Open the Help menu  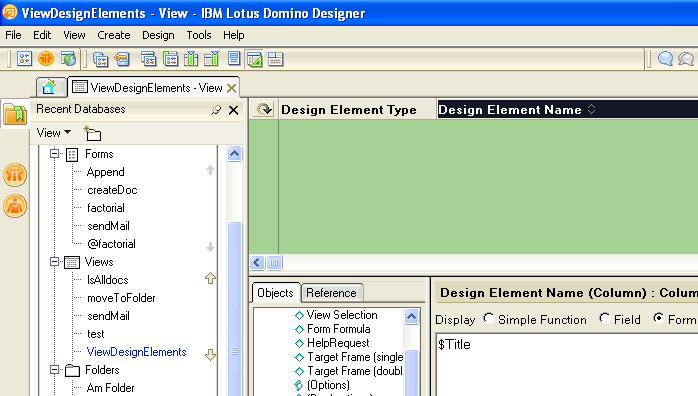click(x=233, y=35)
